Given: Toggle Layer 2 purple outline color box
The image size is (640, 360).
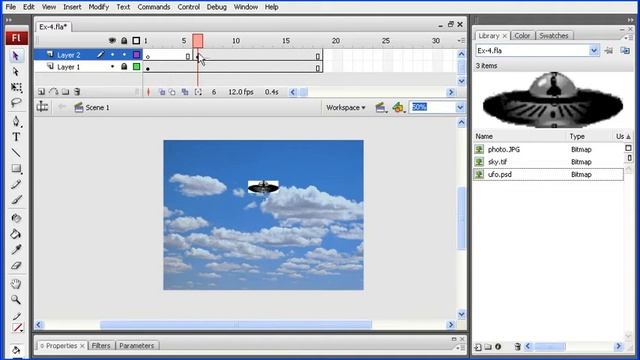Looking at the screenshot, I should (x=137, y=55).
